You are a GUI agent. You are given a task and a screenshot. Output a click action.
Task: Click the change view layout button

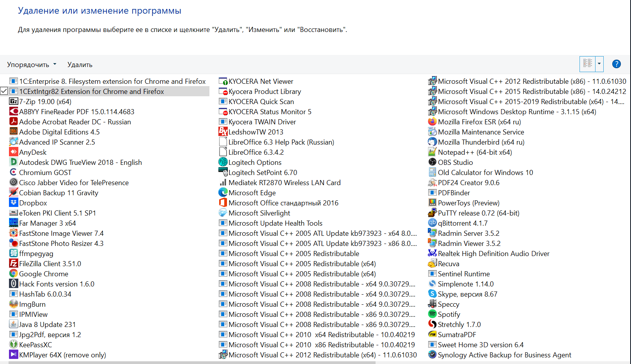[x=587, y=64]
